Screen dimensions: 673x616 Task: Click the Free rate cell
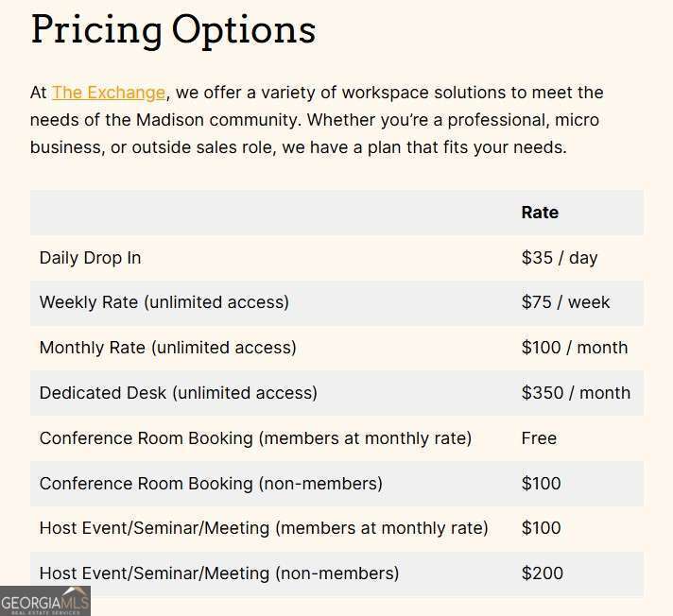[x=539, y=438]
